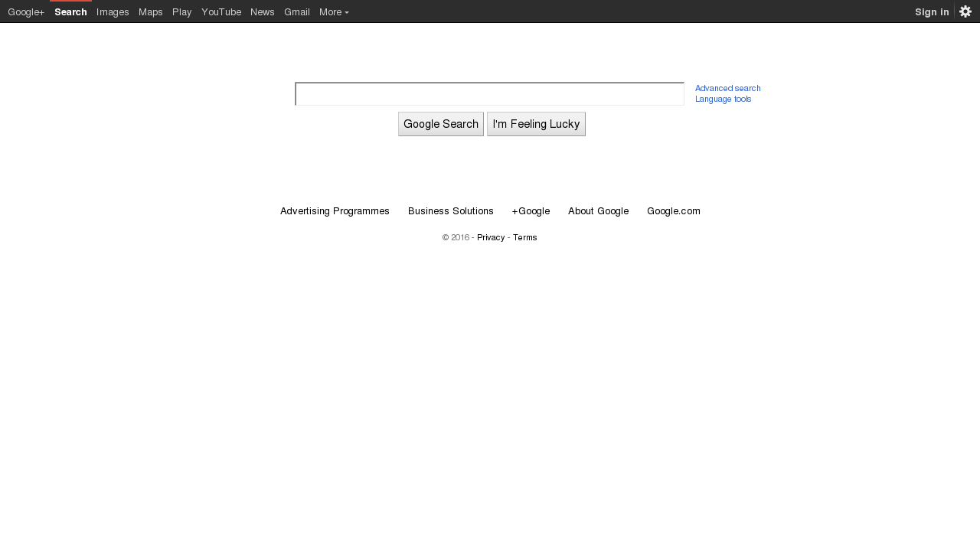Select the Search tab in the top bar
The image size is (980, 551).
tap(70, 11)
